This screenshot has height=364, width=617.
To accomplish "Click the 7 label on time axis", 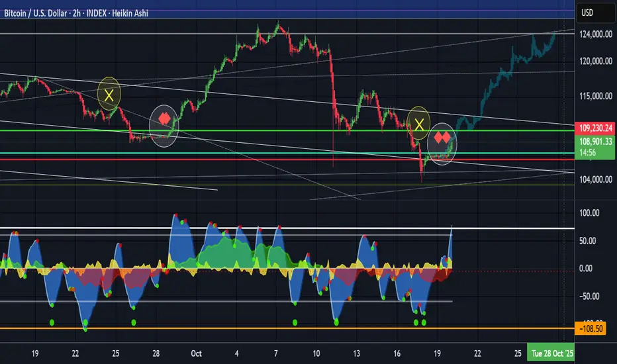I will (x=276, y=353).
